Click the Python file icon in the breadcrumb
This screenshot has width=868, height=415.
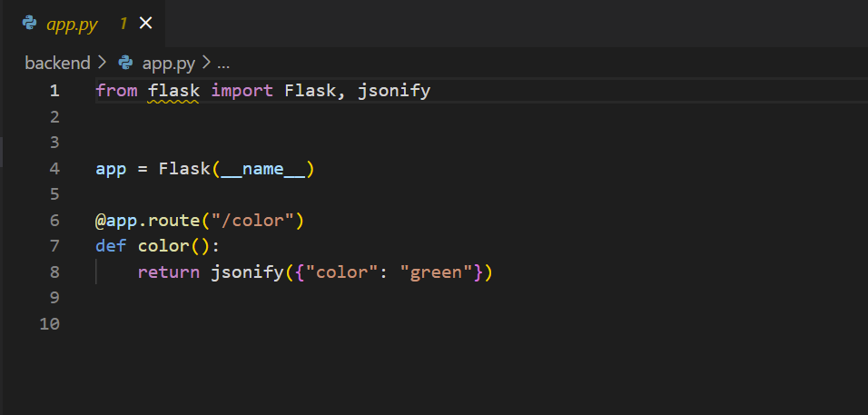[125, 64]
